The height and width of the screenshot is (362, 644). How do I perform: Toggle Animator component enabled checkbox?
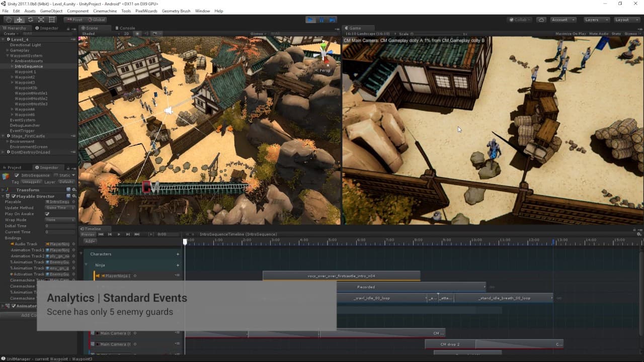14,306
